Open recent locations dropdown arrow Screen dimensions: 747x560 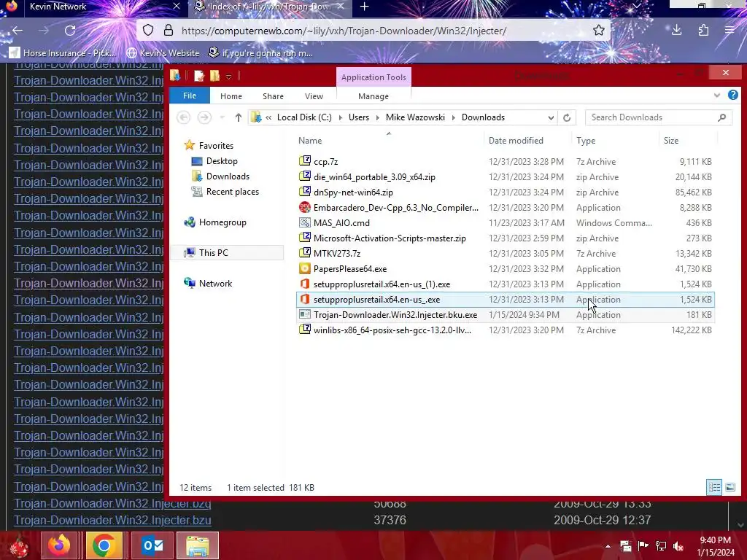tap(222, 117)
